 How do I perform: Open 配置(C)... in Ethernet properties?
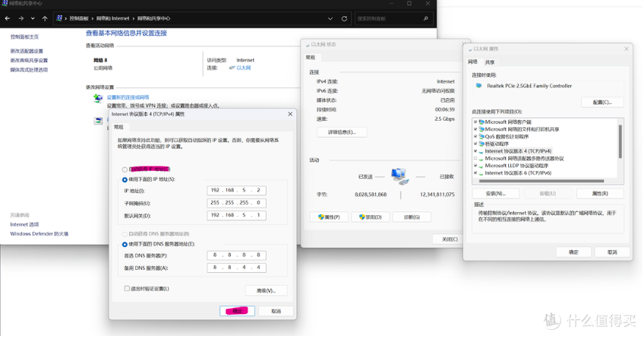coord(602,103)
